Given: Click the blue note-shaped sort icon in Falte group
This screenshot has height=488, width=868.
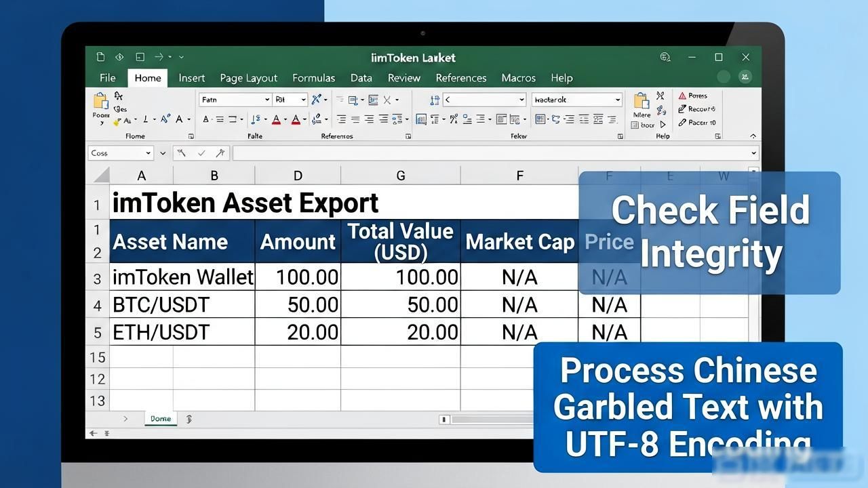Looking at the screenshot, I should click(x=256, y=119).
